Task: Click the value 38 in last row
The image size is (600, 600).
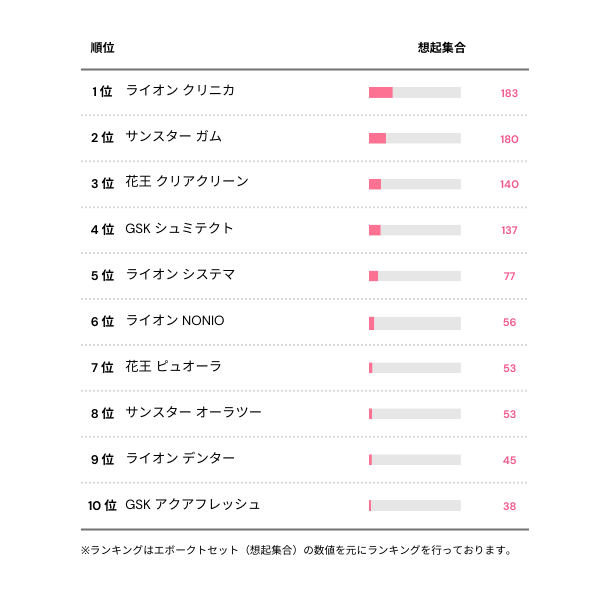Action: tap(509, 507)
